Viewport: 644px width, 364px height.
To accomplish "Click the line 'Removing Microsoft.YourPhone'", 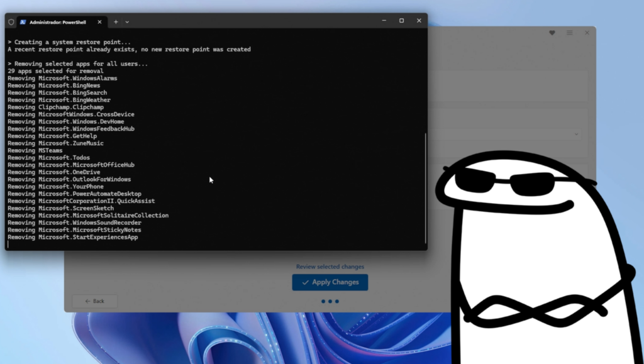I will click(55, 187).
